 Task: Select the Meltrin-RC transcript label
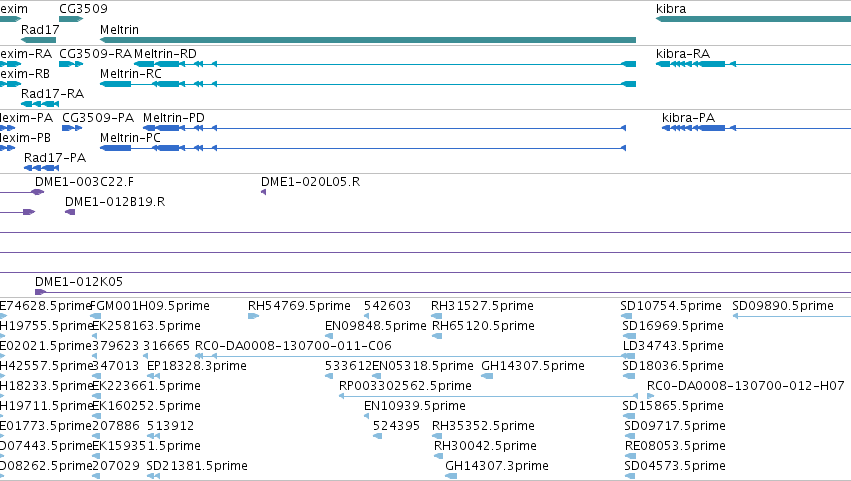click(x=131, y=74)
